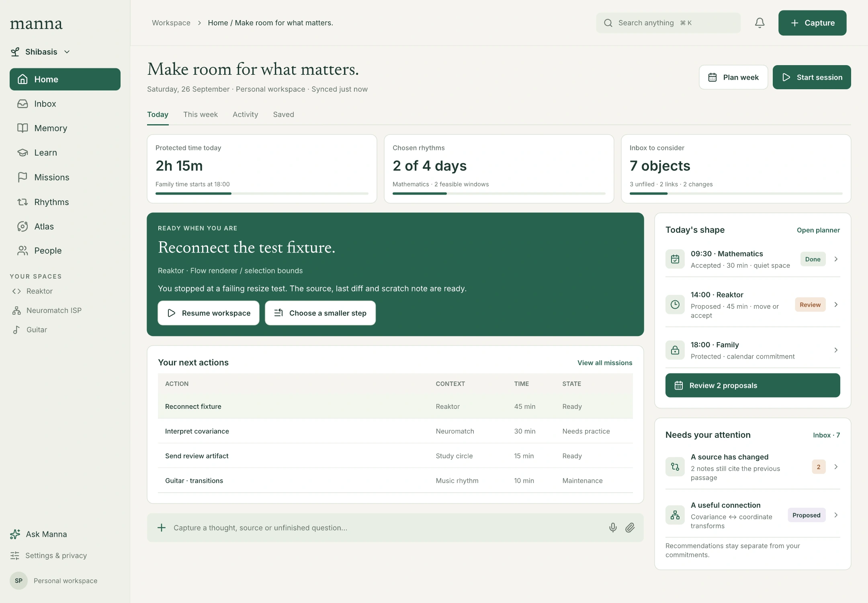Click the Inbox · 7 link

[826, 435]
